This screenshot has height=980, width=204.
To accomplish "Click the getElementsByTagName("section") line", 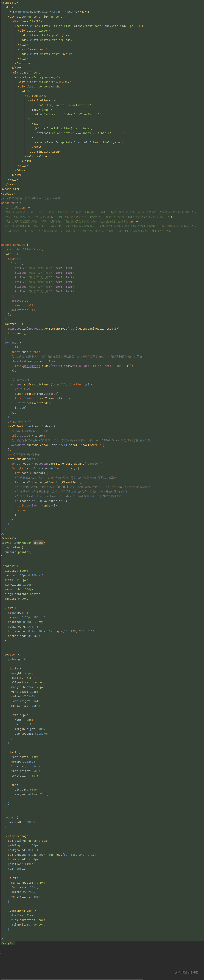I will 57,464.
